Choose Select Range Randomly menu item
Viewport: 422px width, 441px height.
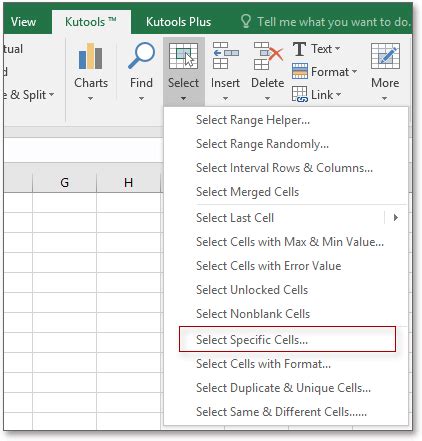point(286,144)
